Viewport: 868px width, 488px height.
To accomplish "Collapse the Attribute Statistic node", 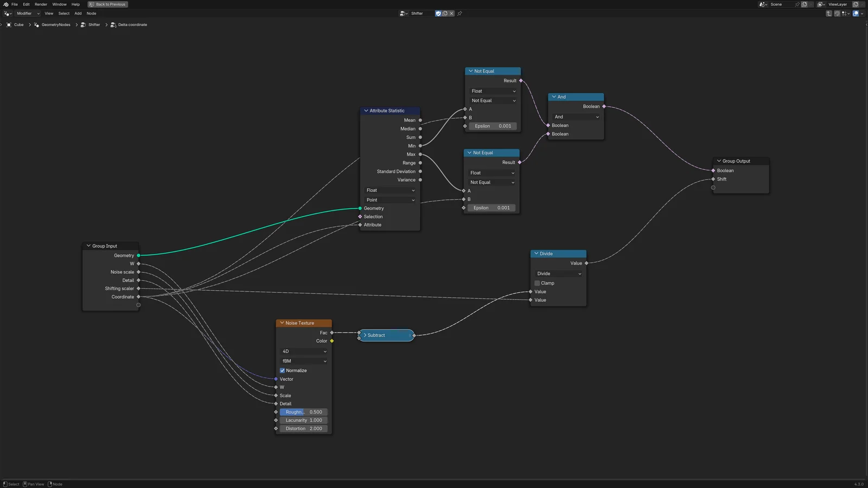I will click(x=366, y=111).
